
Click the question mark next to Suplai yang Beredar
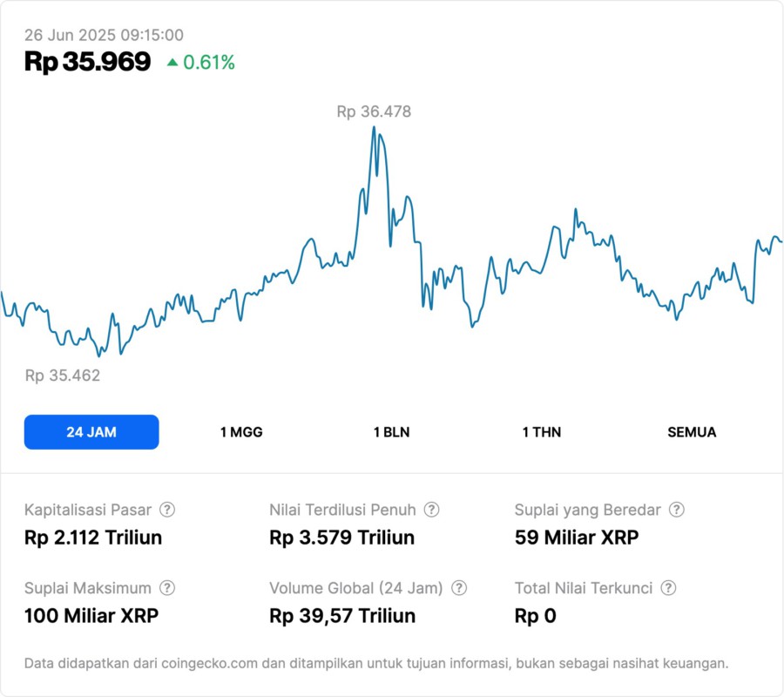tap(676, 510)
